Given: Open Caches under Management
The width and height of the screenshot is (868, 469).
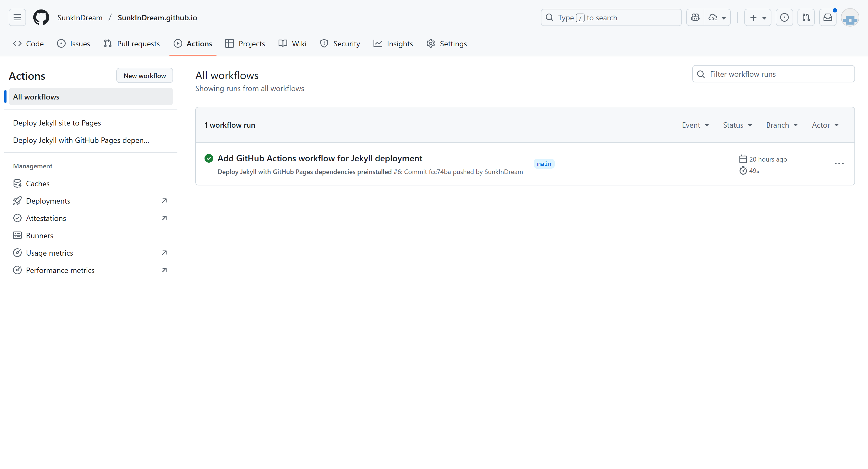Looking at the screenshot, I should pos(37,184).
